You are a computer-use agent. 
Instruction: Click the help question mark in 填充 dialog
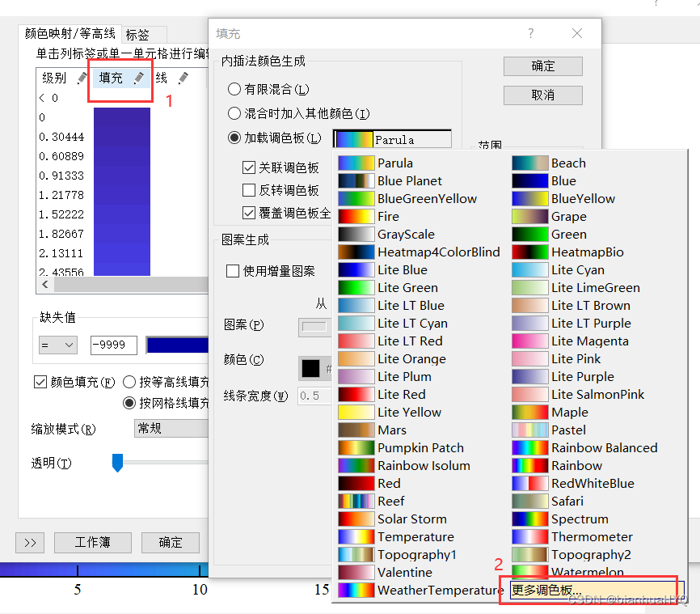coord(531,33)
